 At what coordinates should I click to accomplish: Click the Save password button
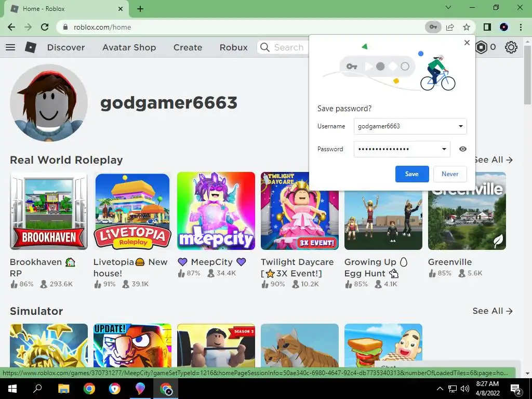(412, 174)
